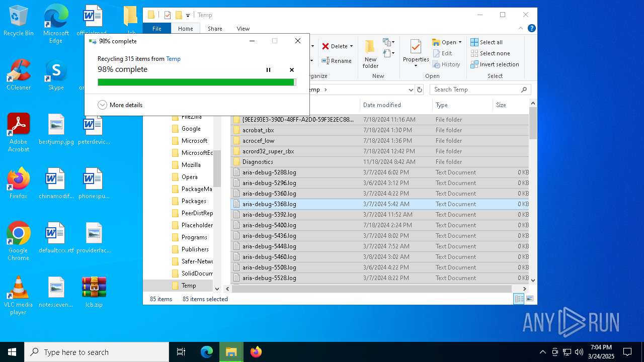Open the Properties icon in ribbon
Image resolution: width=644 pixels, height=362 pixels.
[416, 47]
